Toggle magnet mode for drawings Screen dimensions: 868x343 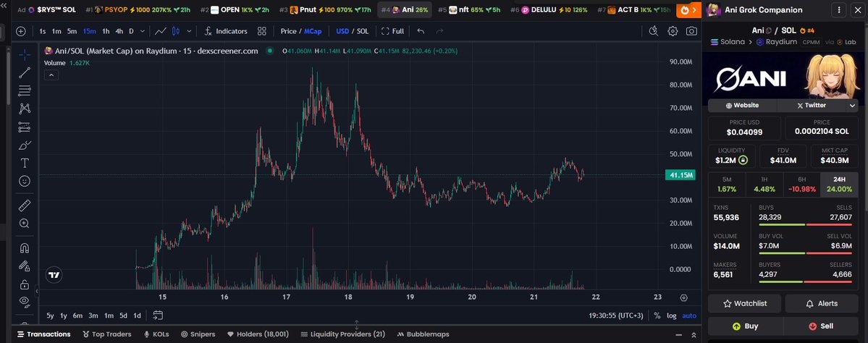click(x=25, y=248)
